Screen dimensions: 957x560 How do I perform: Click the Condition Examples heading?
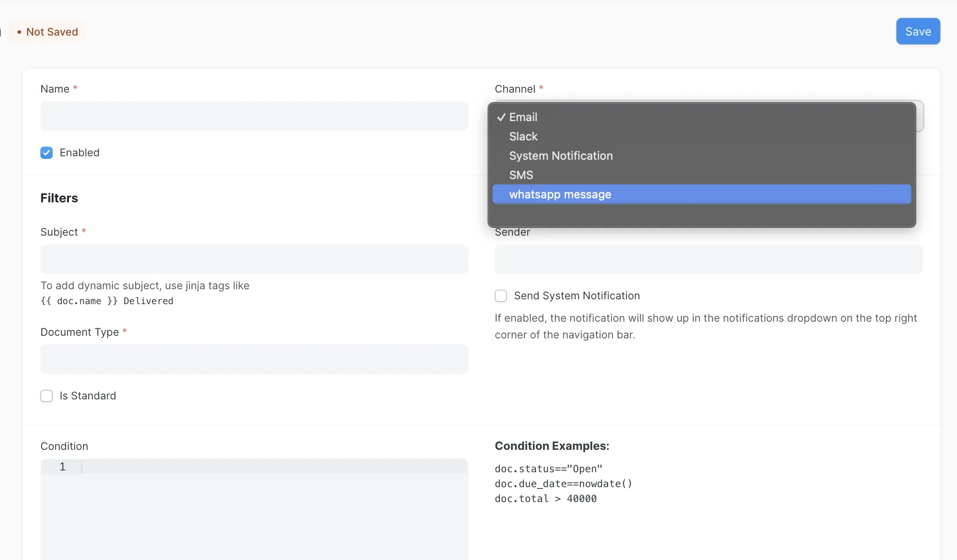pos(552,446)
